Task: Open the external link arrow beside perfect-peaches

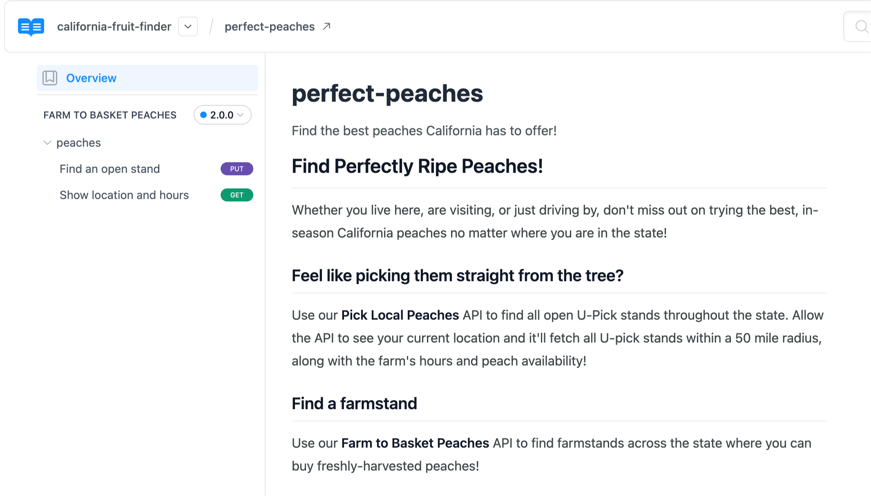Action: pos(326,27)
